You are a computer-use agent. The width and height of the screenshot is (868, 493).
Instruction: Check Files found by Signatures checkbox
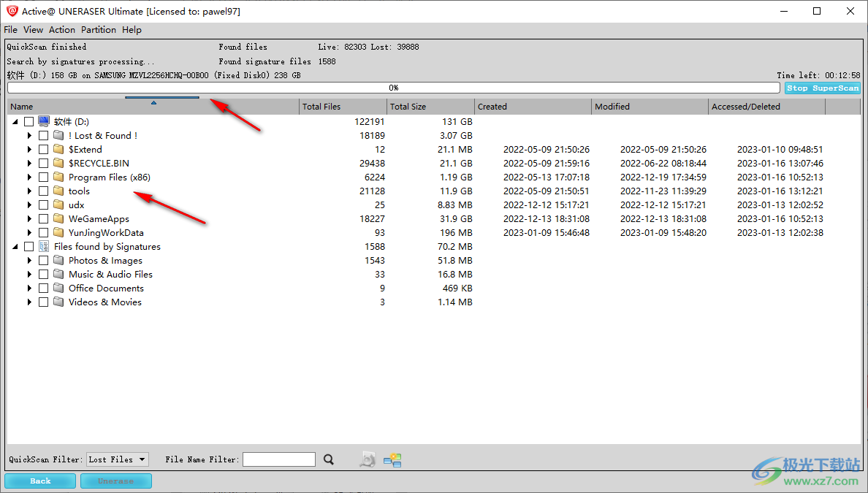[x=28, y=247]
